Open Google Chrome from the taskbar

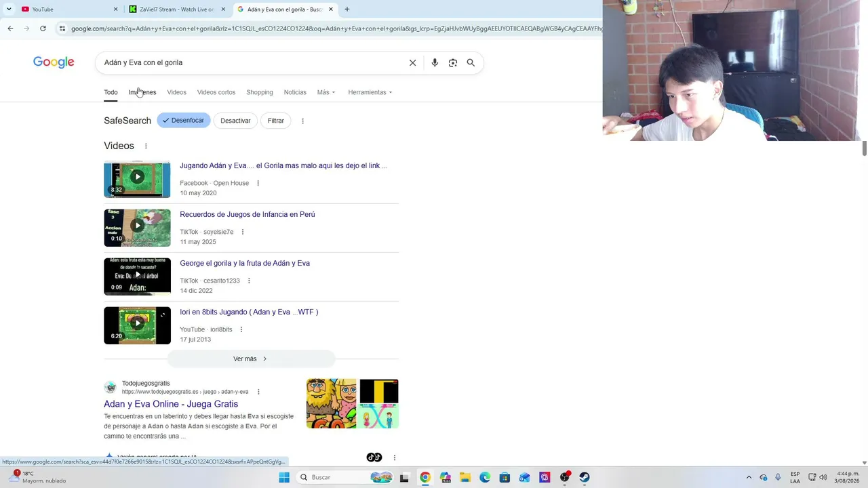(425, 477)
